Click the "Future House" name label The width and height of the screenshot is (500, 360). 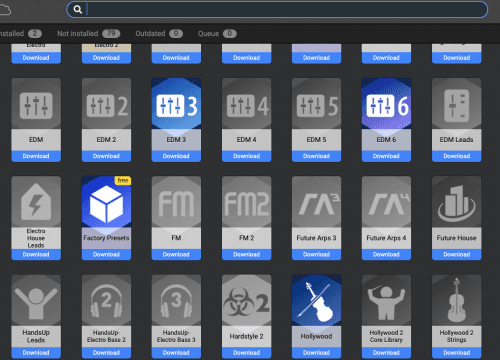point(457,238)
